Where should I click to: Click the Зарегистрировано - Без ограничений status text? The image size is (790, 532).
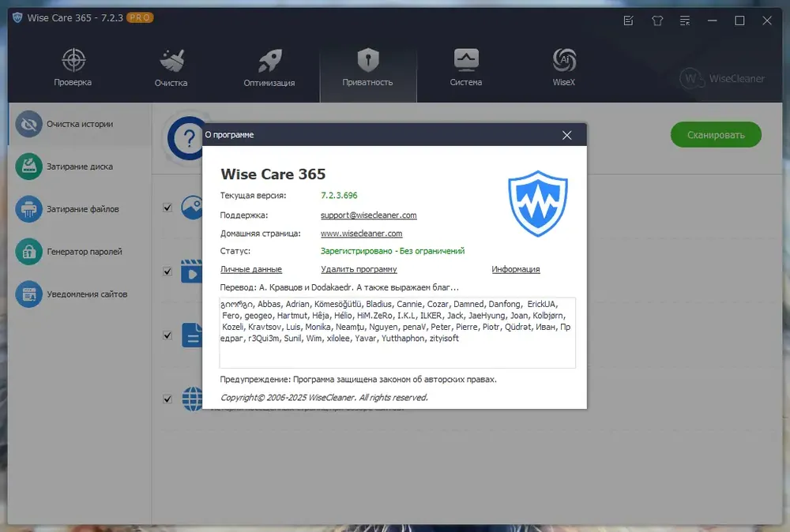(x=393, y=251)
